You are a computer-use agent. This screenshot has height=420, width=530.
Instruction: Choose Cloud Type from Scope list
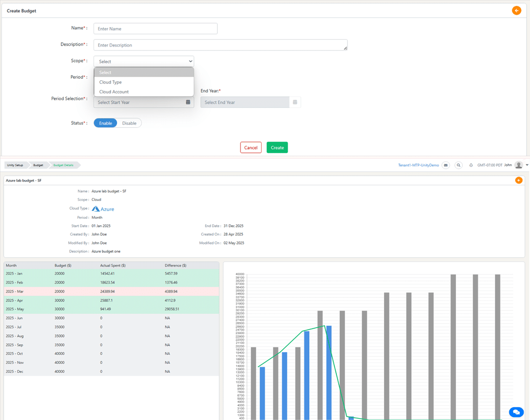coord(111,82)
